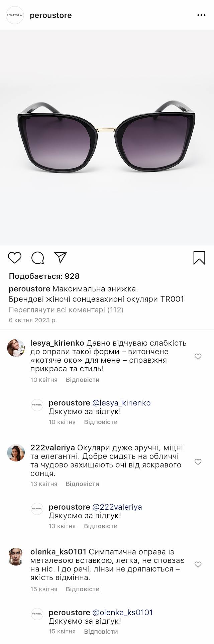Open the @lesya_kirienko mention link
The image size is (214, 644).
(x=121, y=403)
